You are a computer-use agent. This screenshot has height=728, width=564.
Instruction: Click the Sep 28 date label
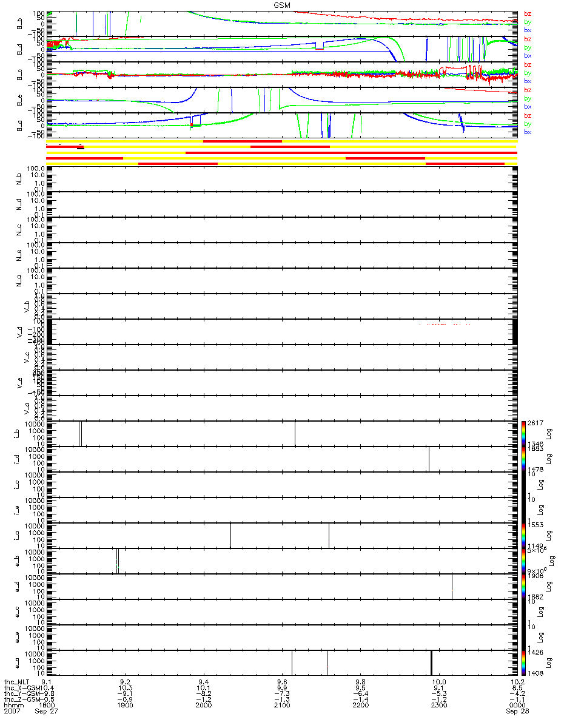click(517, 712)
